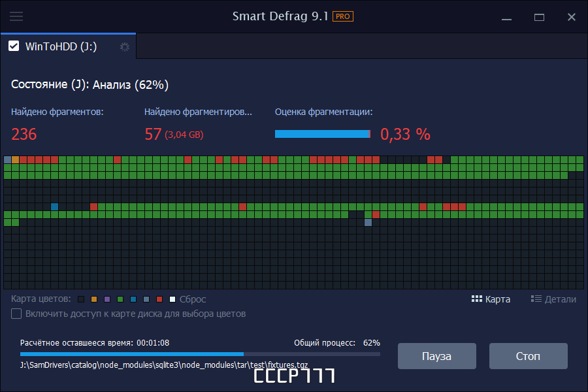This screenshot has width=588, height=392.
Task: Click the overall progress bar
Action: pos(201,353)
